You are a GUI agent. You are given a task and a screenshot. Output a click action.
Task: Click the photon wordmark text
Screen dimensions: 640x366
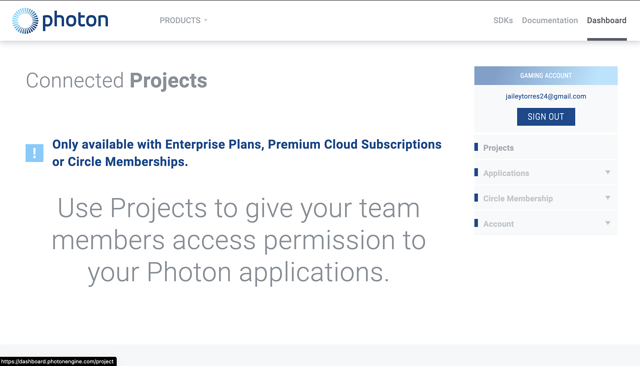75,20
